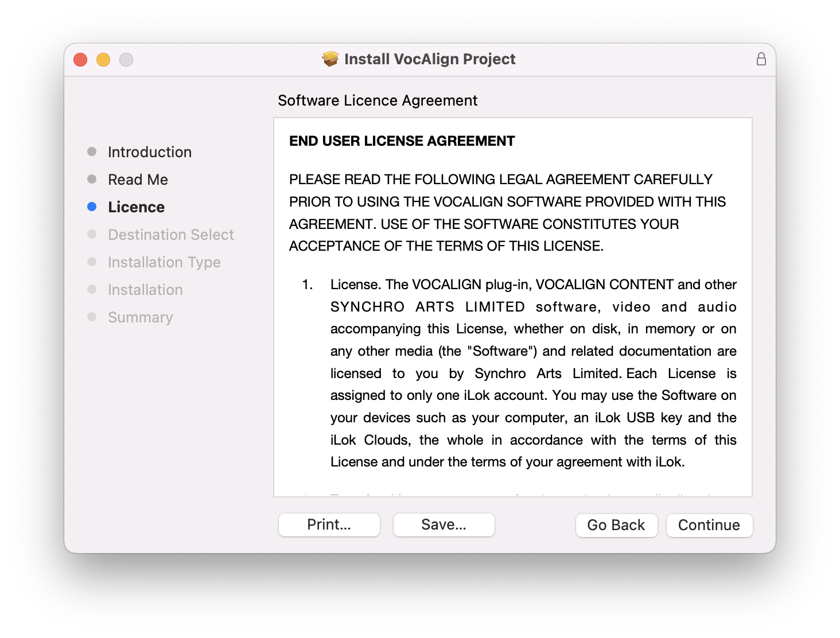840x638 pixels.
Task: Click the Summary step label
Action: click(140, 317)
